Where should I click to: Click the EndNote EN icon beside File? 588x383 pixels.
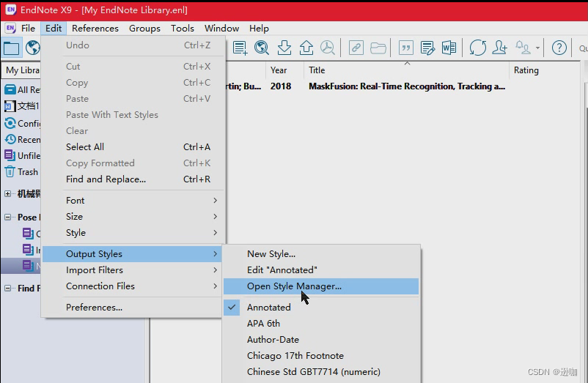click(10, 28)
